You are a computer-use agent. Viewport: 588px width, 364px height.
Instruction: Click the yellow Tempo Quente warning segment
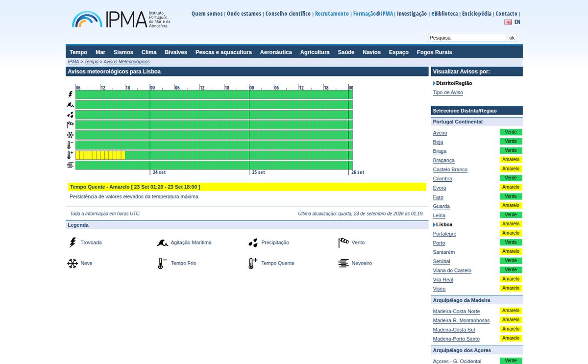click(100, 155)
